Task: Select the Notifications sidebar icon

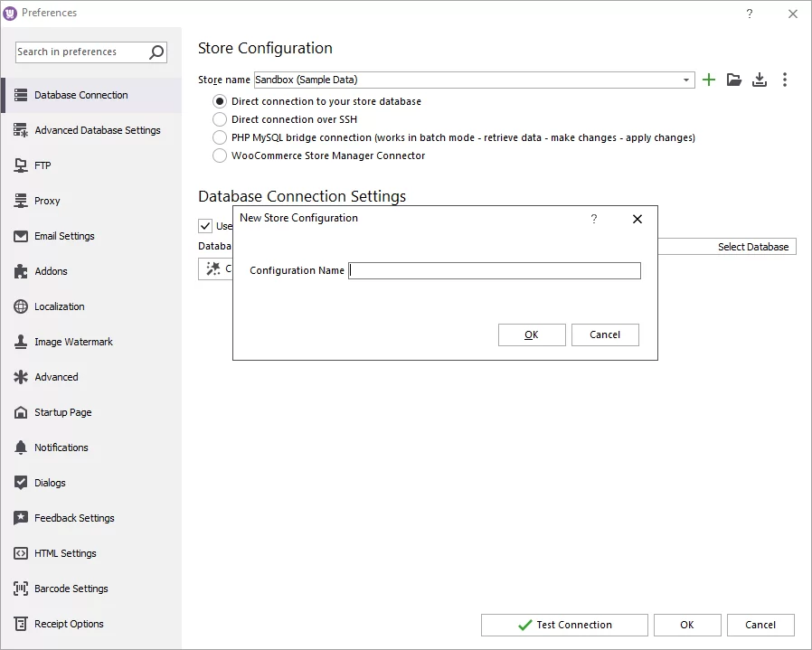Action: click(20, 447)
